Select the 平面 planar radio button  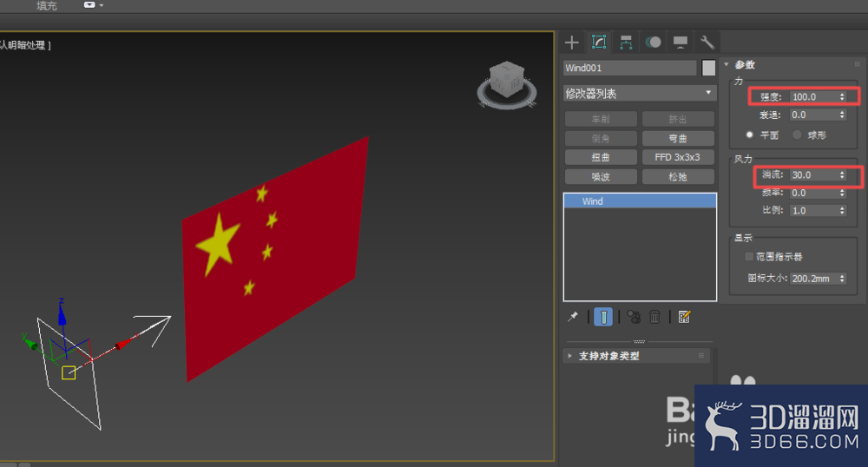click(750, 135)
